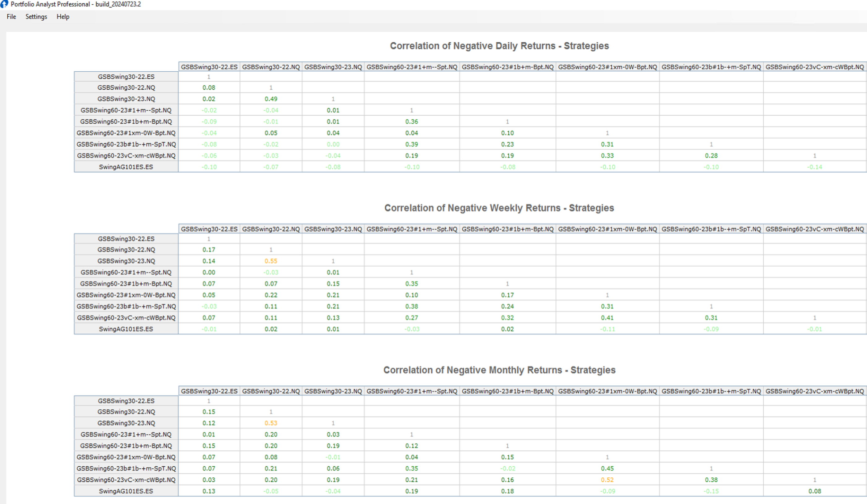Click the GSBSwing60-23#1xm-0W-Bpt.NQ column header in Monthly table

pos(607,391)
